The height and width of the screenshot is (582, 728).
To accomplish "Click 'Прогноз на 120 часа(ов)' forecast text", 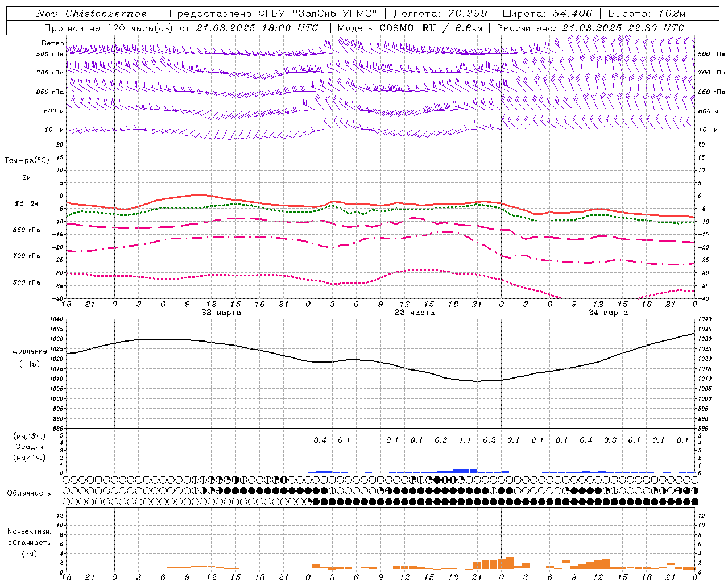I will click(109, 28).
